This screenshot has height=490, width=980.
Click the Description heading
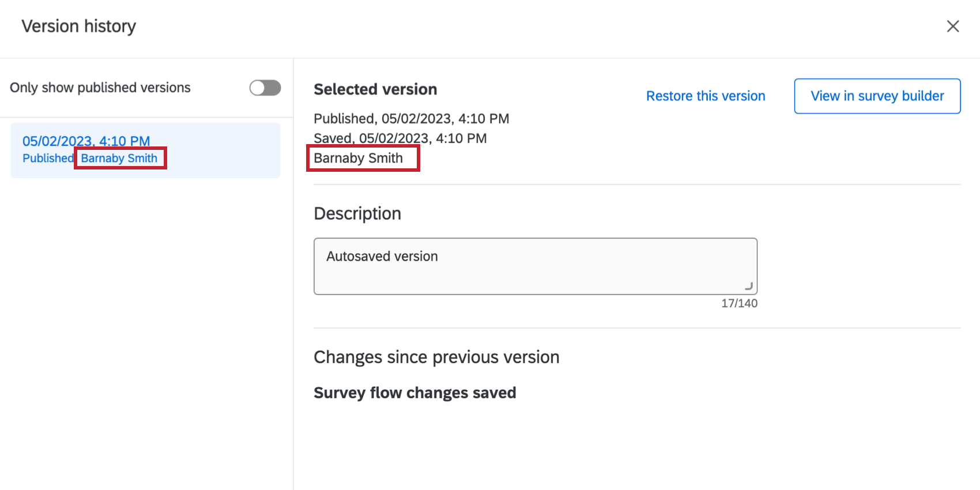[357, 214]
